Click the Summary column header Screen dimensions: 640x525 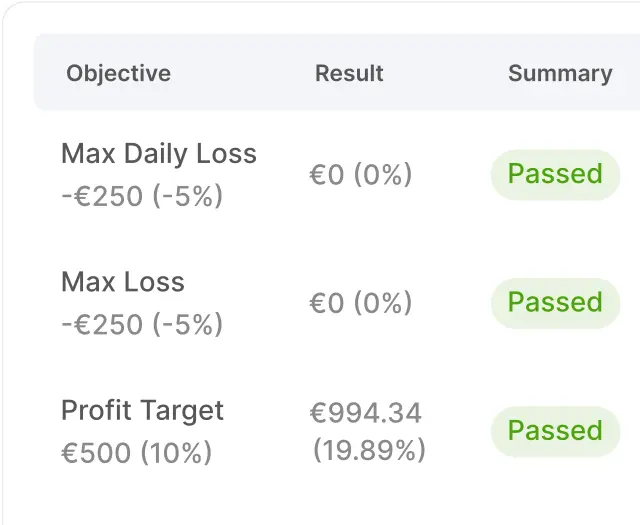tap(560, 74)
